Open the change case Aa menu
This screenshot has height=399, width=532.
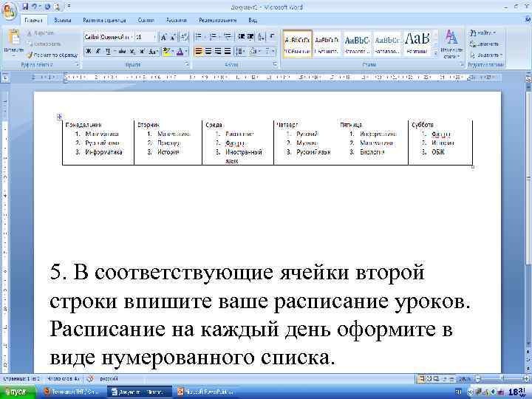click(153, 51)
